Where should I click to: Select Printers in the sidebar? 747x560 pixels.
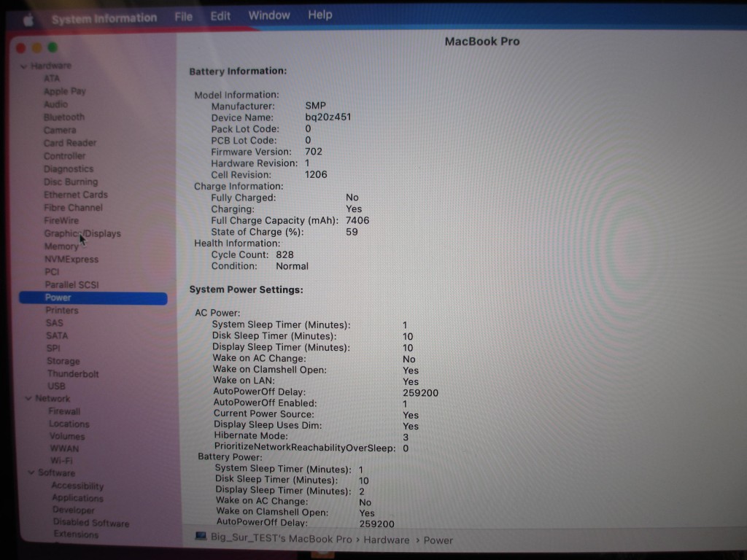62,311
